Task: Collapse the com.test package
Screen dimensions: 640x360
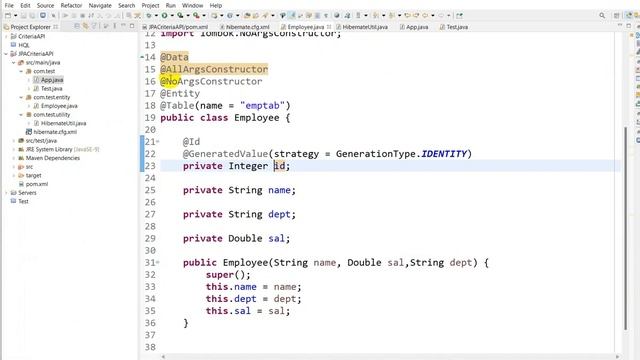Action: 21,71
